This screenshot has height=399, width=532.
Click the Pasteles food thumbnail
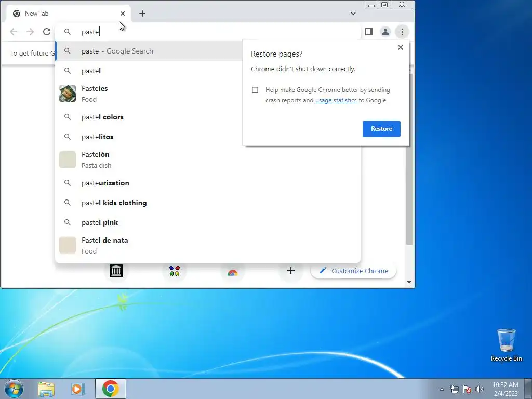click(x=68, y=94)
